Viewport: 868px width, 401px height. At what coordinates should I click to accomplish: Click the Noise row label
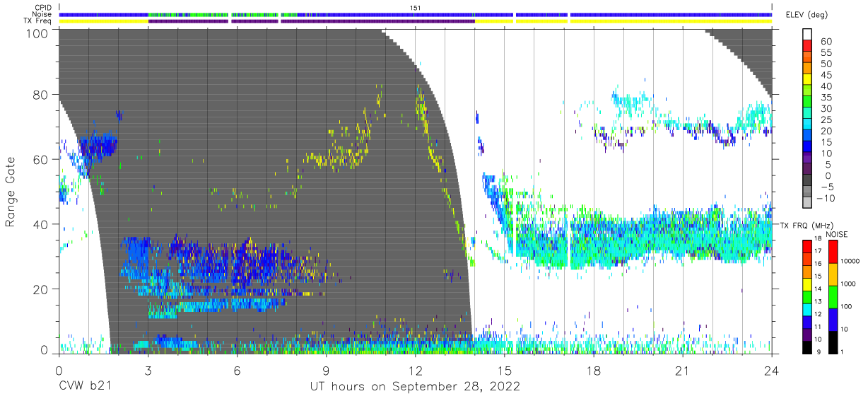43,14
